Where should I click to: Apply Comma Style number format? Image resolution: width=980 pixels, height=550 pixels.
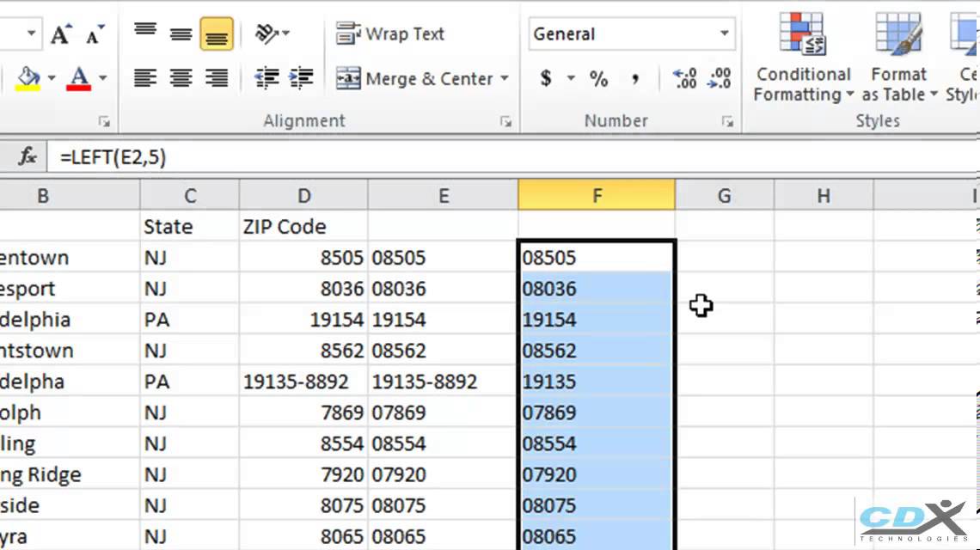[634, 79]
